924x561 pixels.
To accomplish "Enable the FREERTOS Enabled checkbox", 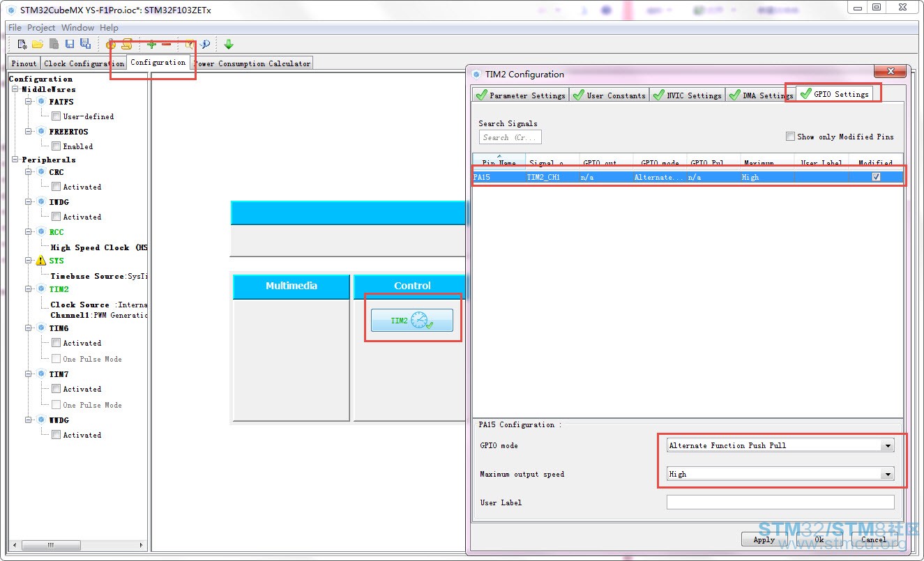I will click(56, 146).
